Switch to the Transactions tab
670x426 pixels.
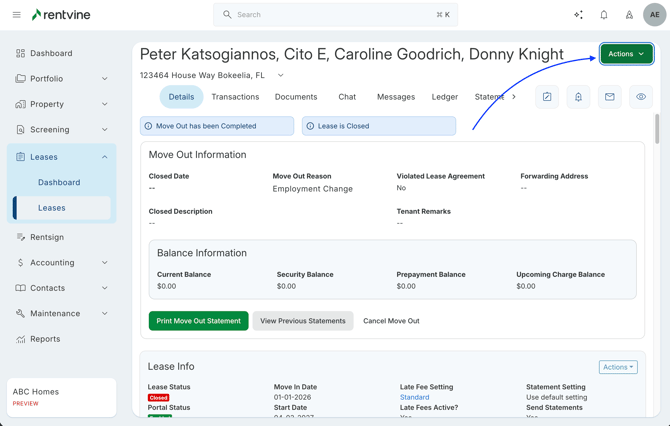pos(235,97)
